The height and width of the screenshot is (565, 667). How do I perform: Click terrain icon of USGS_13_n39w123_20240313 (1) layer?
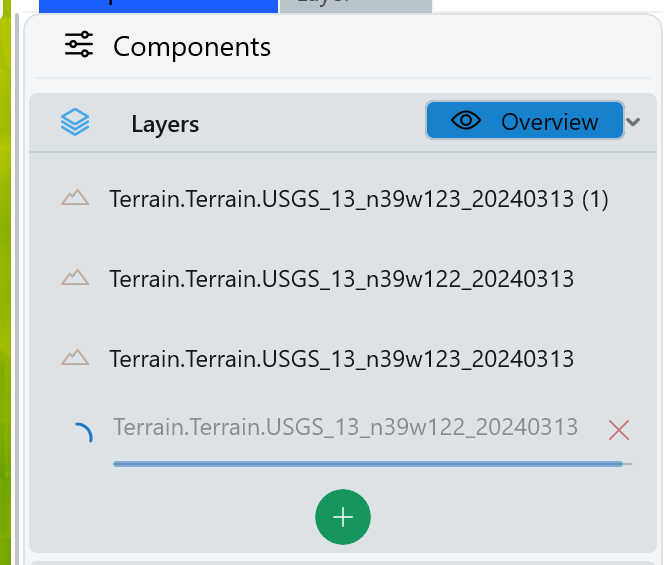pyautogui.click(x=75, y=198)
